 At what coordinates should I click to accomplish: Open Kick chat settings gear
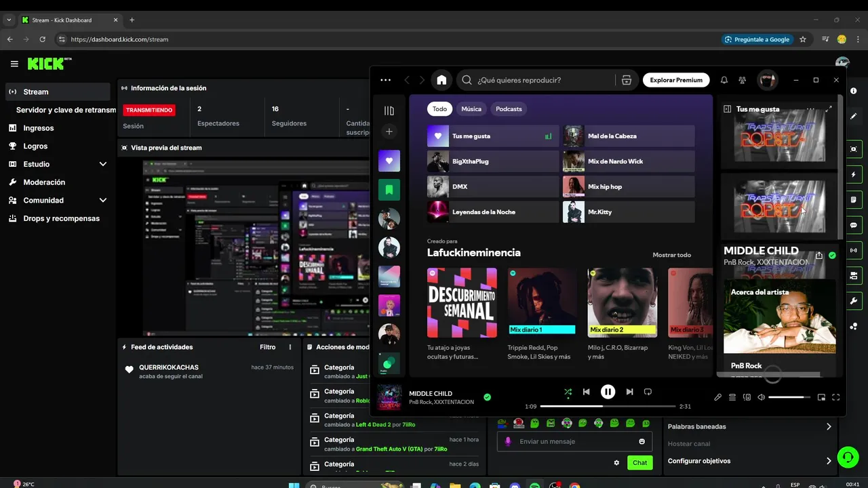point(616,462)
